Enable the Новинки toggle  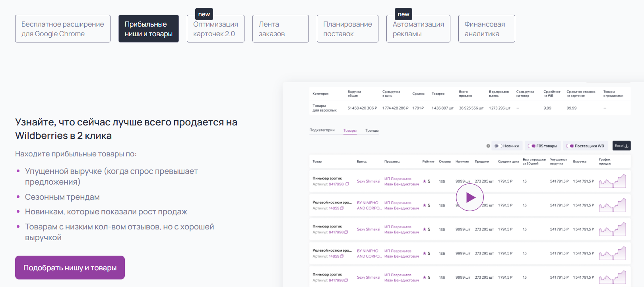coord(498,146)
